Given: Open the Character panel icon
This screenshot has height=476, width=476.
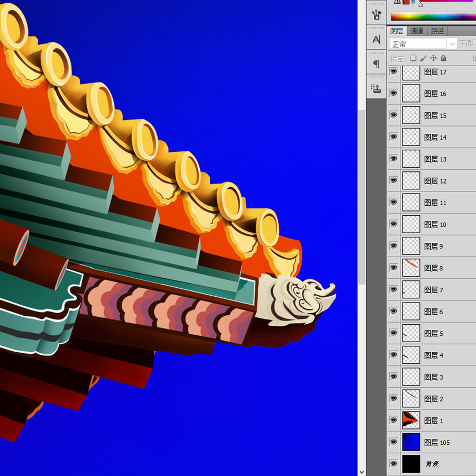Looking at the screenshot, I should click(376, 40).
